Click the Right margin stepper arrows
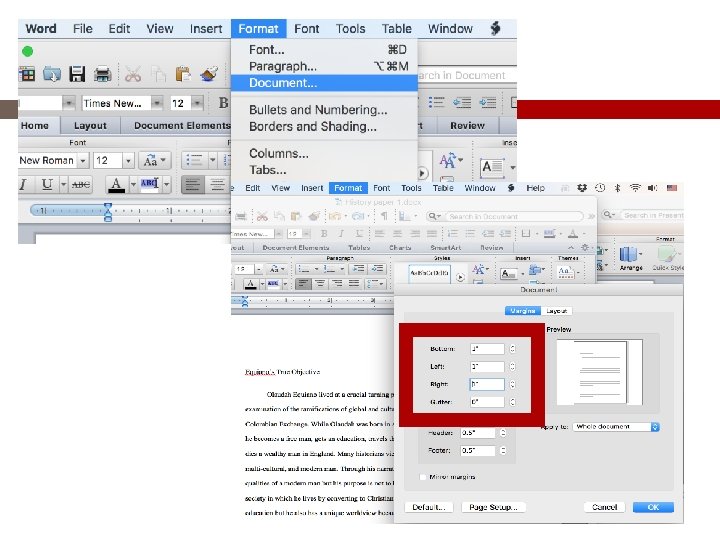 tap(512, 384)
